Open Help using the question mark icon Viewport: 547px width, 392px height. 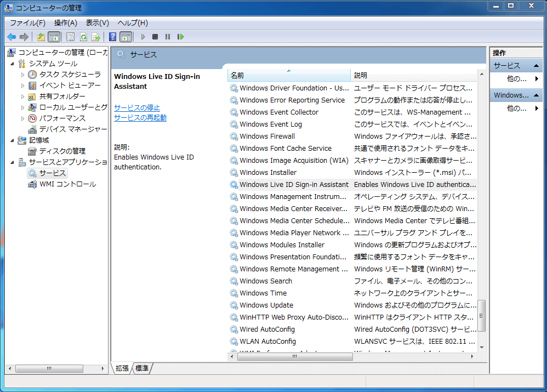(x=113, y=37)
